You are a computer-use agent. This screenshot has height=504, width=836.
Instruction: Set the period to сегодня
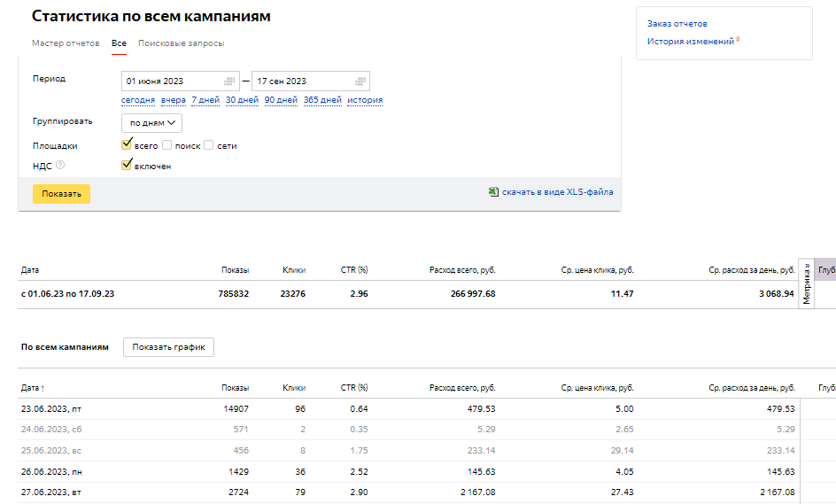pyautogui.click(x=138, y=100)
